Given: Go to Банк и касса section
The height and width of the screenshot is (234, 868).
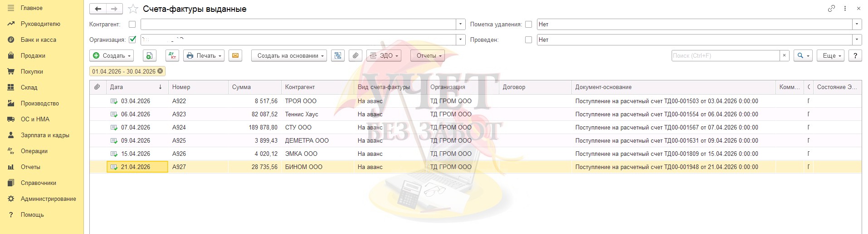Looking at the screenshot, I should click(x=39, y=40).
